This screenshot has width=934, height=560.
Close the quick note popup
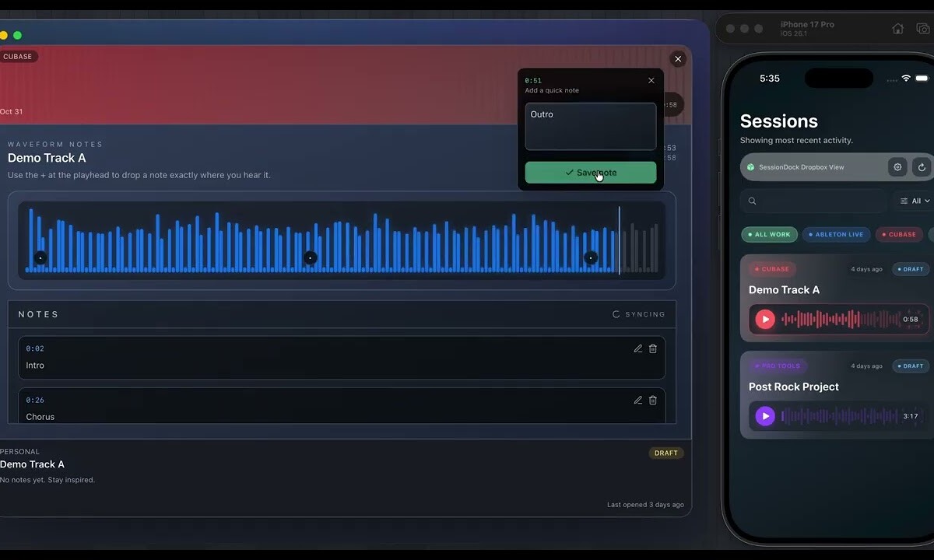click(x=651, y=80)
